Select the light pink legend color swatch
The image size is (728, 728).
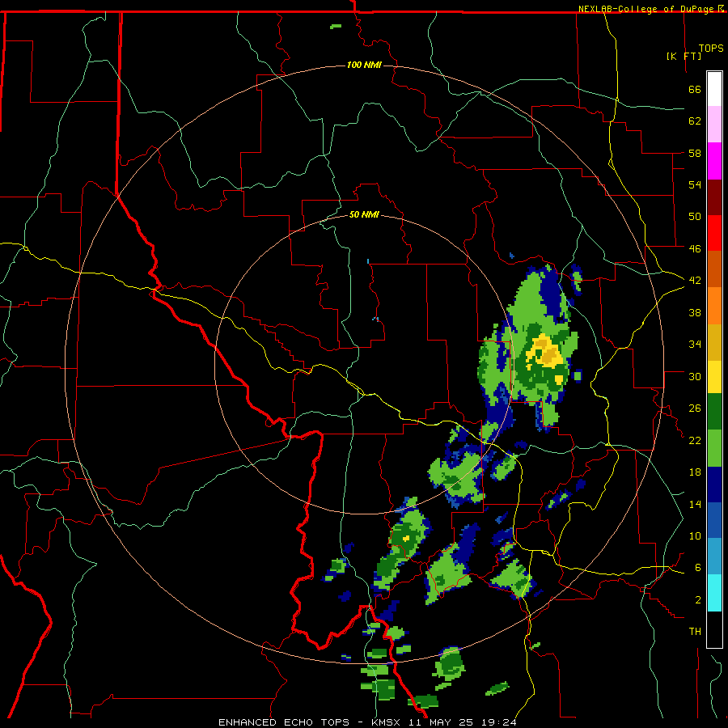(x=714, y=124)
